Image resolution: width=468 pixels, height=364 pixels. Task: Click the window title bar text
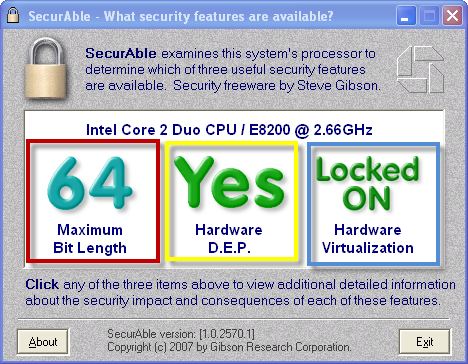181,16
